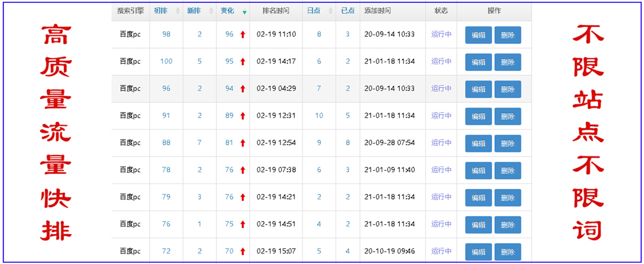Click 删除 for the 02-19 12:54 row
Image resolution: width=644 pixels, height=264 pixels.
coord(508,143)
